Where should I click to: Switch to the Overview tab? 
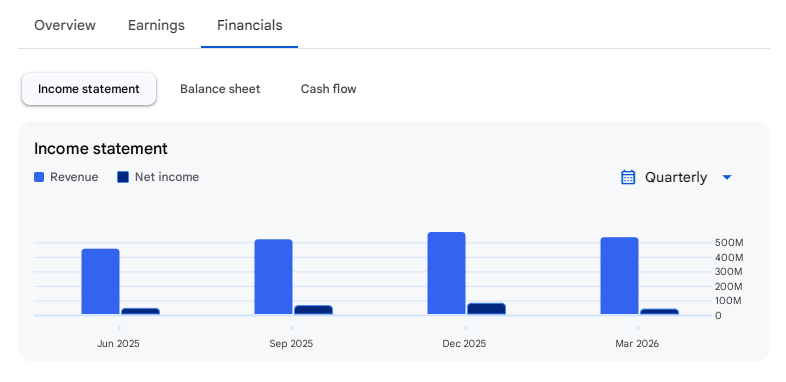65,25
